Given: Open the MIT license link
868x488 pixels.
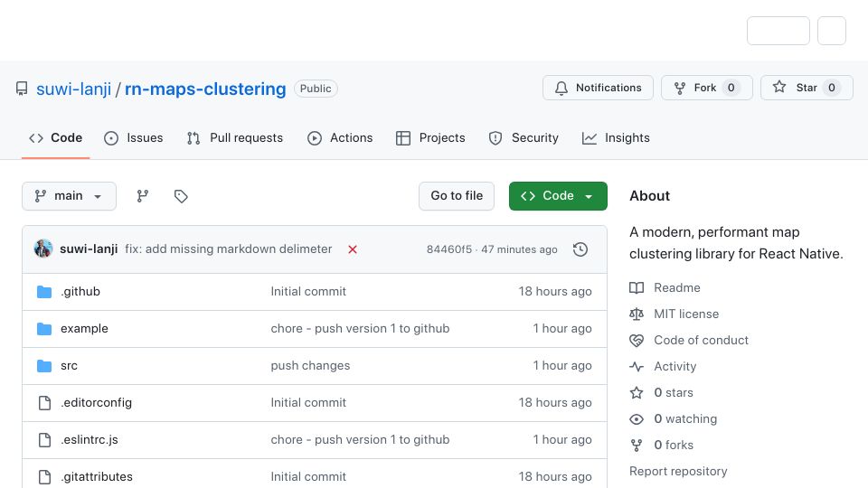Looking at the screenshot, I should click(686, 314).
